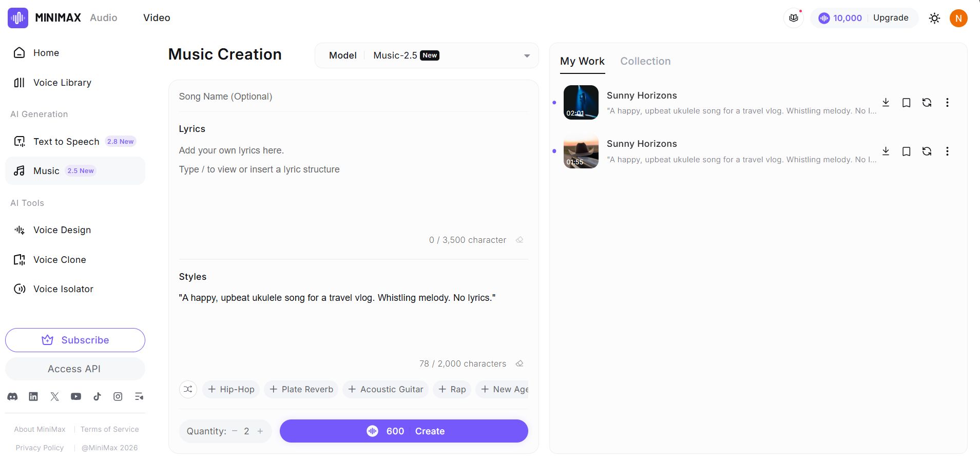The image size is (980, 460).
Task: Open more options for 01:55 track
Action: click(x=947, y=151)
